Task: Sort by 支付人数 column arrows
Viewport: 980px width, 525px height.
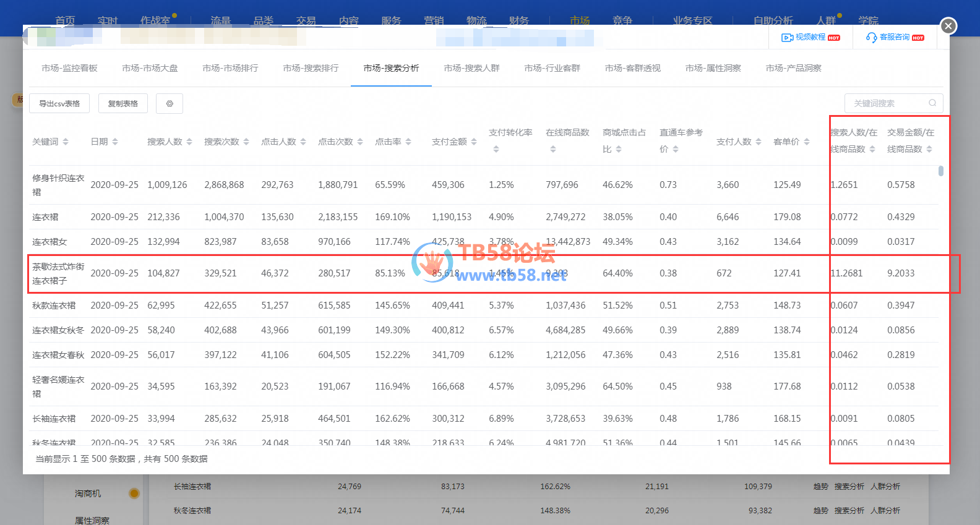Action: click(759, 142)
